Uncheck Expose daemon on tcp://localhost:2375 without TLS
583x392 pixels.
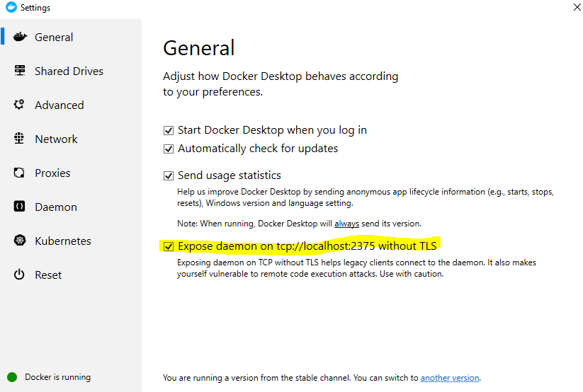[169, 247]
